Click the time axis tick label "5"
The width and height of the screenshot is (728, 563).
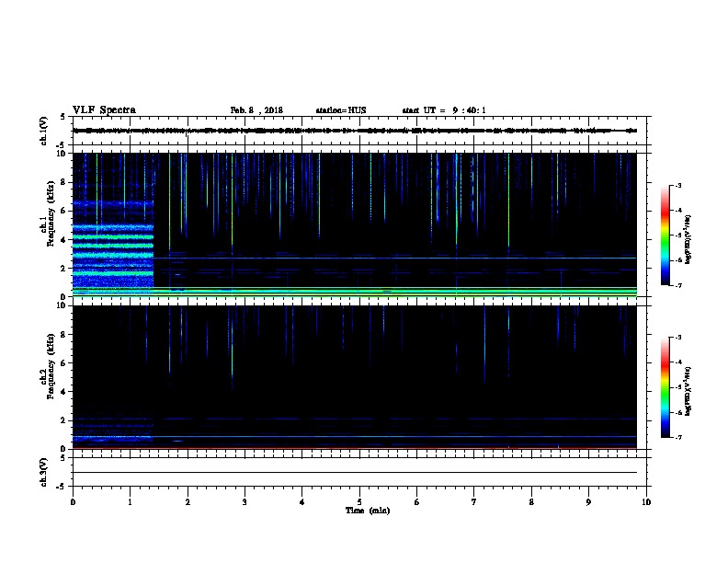359,502
